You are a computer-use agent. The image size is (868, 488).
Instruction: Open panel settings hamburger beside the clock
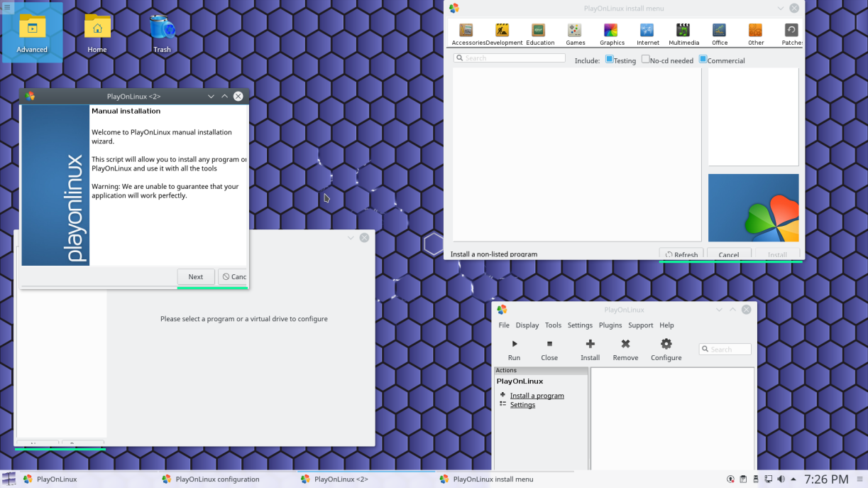point(859,479)
